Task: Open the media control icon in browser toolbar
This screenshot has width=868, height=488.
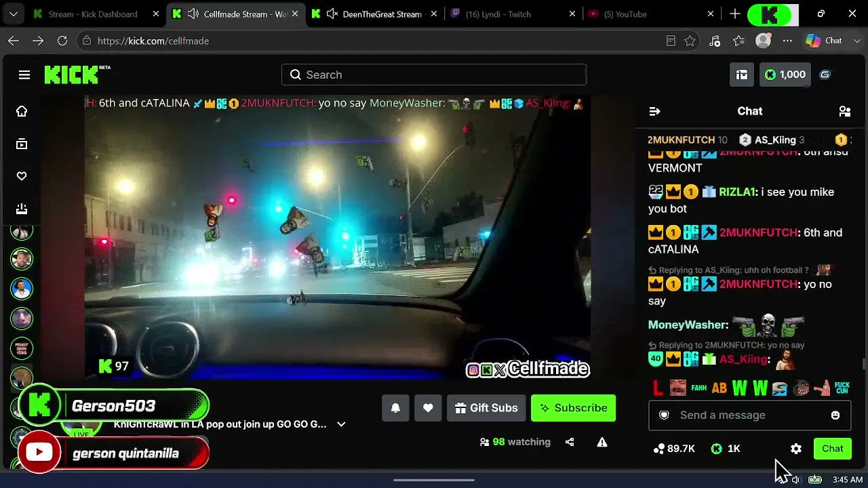Action: point(715,41)
